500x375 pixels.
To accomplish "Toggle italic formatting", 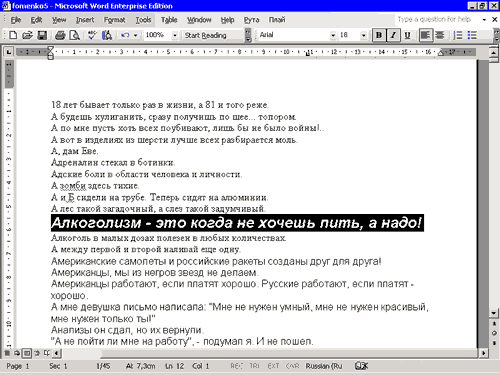I will (393, 35).
